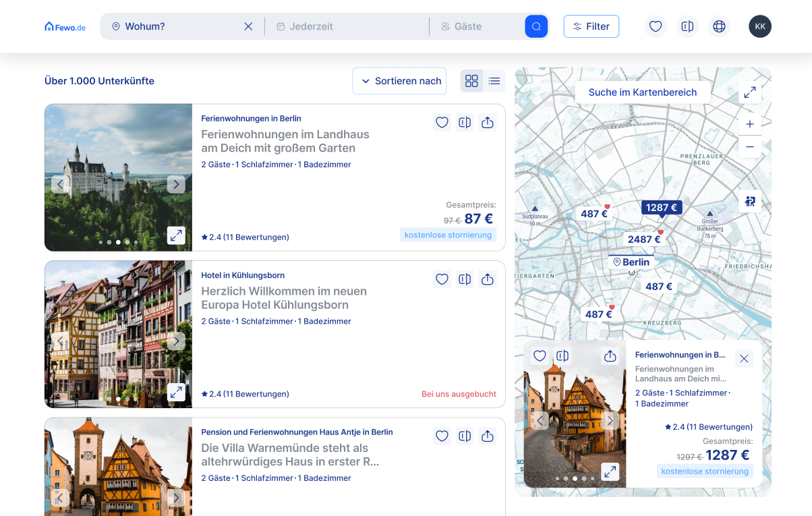Share the Villa Warnemünde listing
This screenshot has width=812, height=516.
(x=488, y=436)
